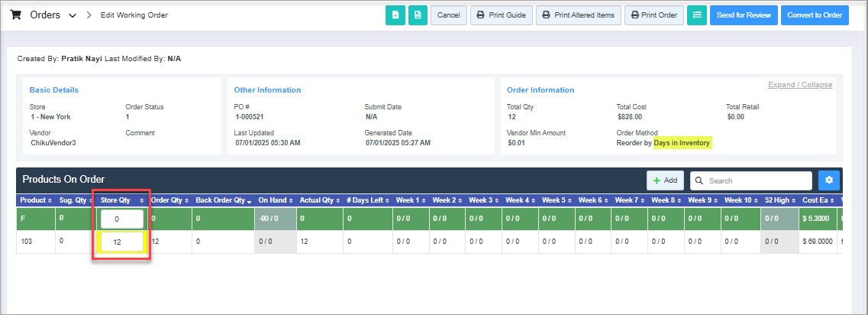Expand the Orders dropdown chevron
This screenshot has height=315, width=868.
pyautogui.click(x=73, y=15)
